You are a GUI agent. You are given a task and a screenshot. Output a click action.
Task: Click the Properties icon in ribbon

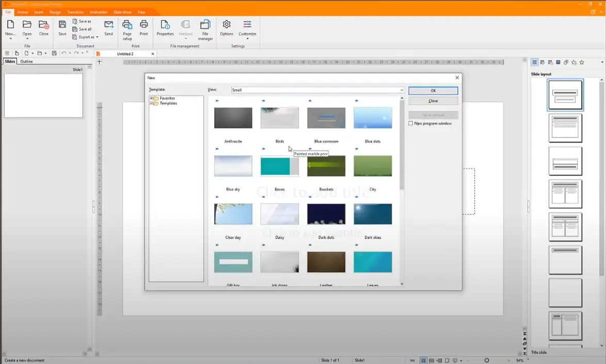point(165,25)
